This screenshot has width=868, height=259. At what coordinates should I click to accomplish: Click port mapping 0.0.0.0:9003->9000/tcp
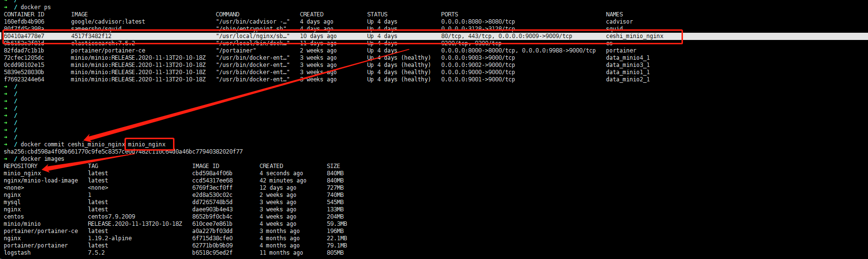[478, 58]
